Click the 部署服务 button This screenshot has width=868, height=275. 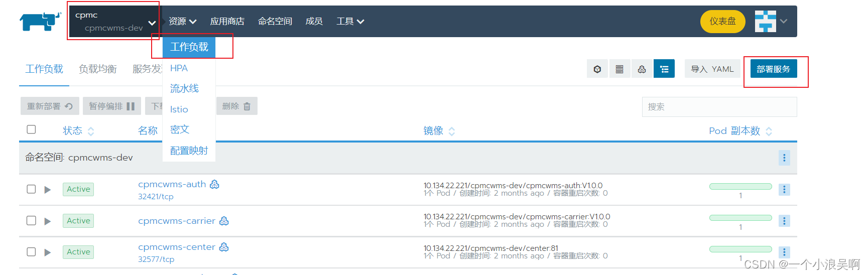pyautogui.click(x=774, y=69)
